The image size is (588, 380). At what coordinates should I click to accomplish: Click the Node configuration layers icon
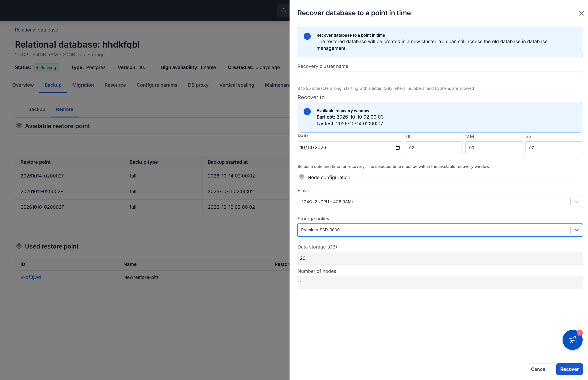301,177
